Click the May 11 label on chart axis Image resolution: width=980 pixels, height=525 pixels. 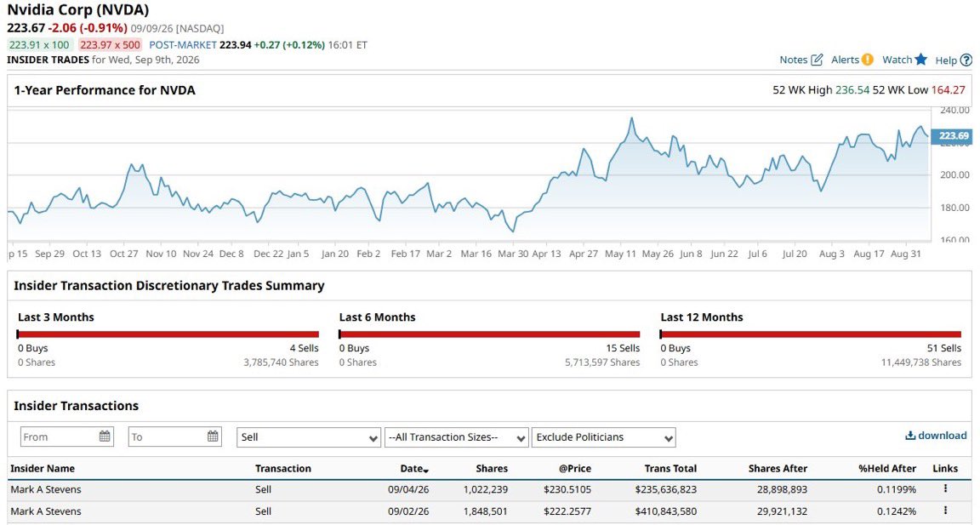(x=620, y=254)
